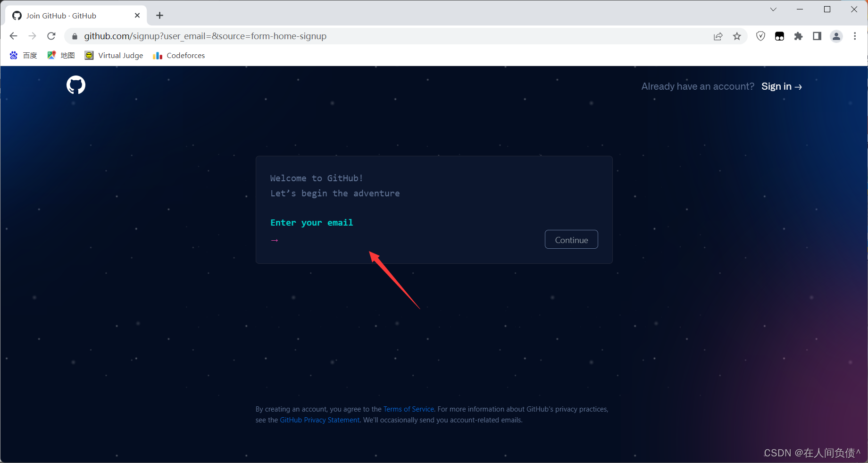Open the shield extension icon

760,36
